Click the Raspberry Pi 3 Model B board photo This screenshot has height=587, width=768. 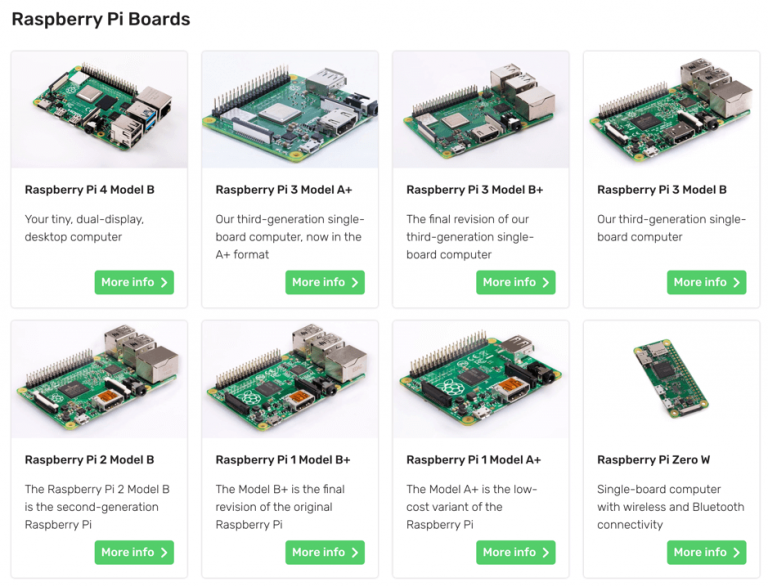(x=672, y=110)
